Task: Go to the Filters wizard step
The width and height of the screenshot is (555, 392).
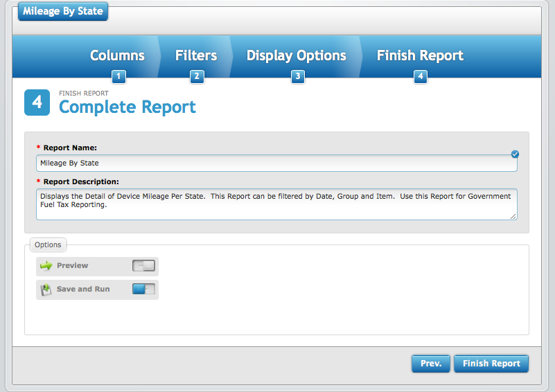Action: tap(196, 55)
